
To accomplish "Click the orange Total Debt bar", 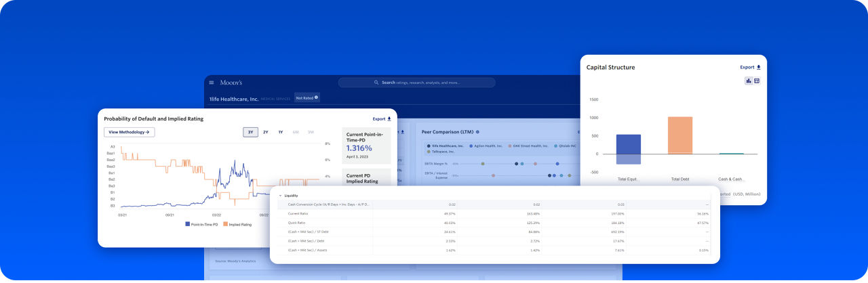I will point(680,135).
